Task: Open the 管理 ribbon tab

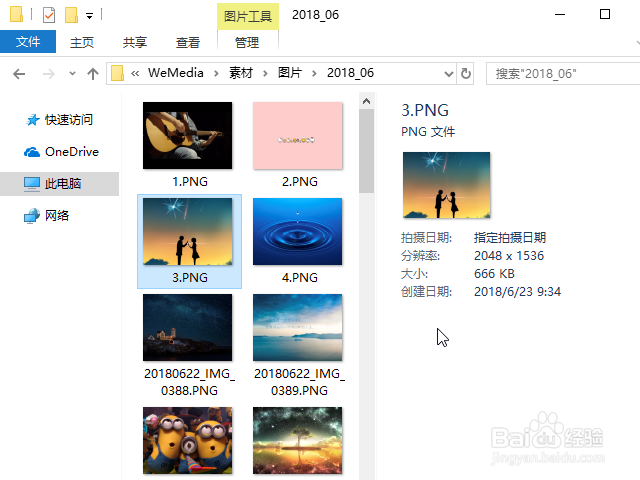Action: click(247, 42)
